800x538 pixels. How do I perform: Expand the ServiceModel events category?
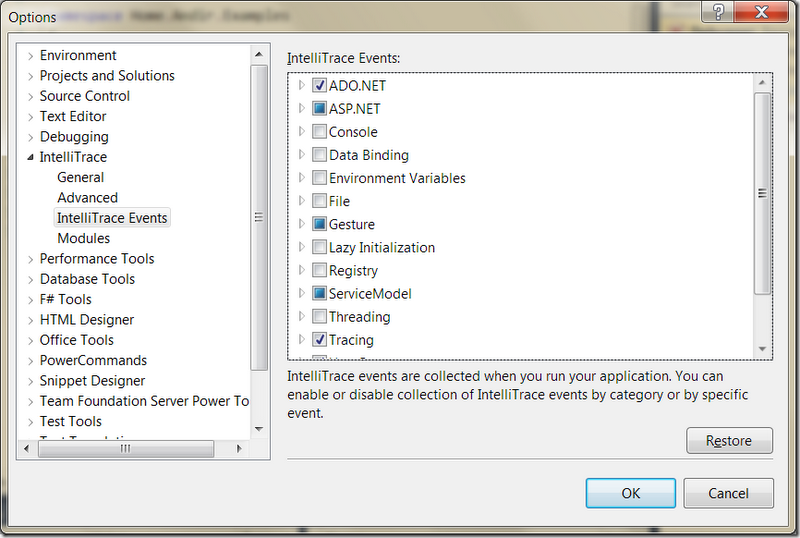[x=302, y=294]
